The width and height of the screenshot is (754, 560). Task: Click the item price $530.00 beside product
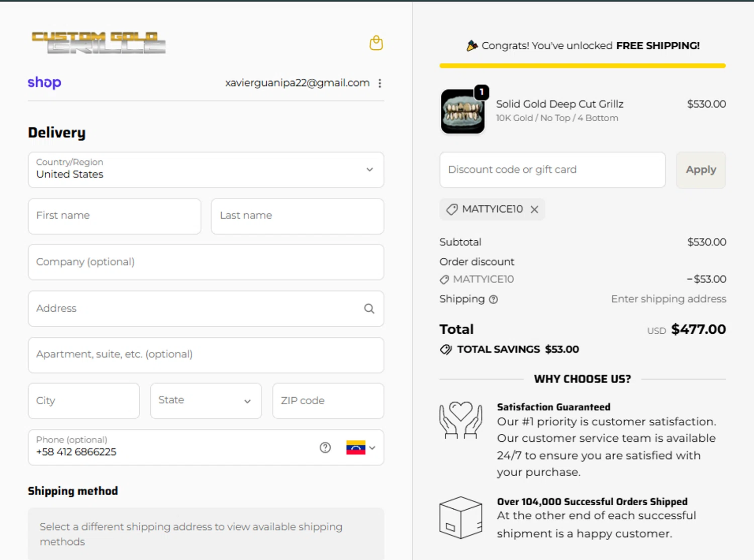pos(706,104)
